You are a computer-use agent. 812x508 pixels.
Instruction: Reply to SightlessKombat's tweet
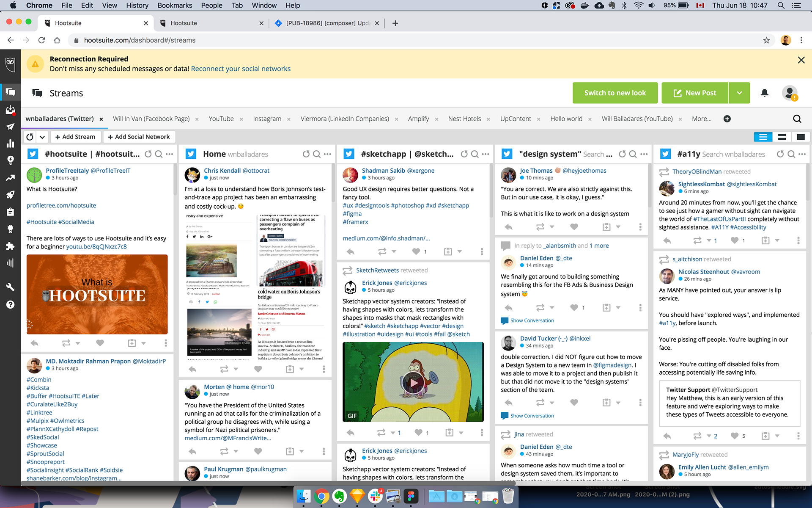[x=667, y=240]
